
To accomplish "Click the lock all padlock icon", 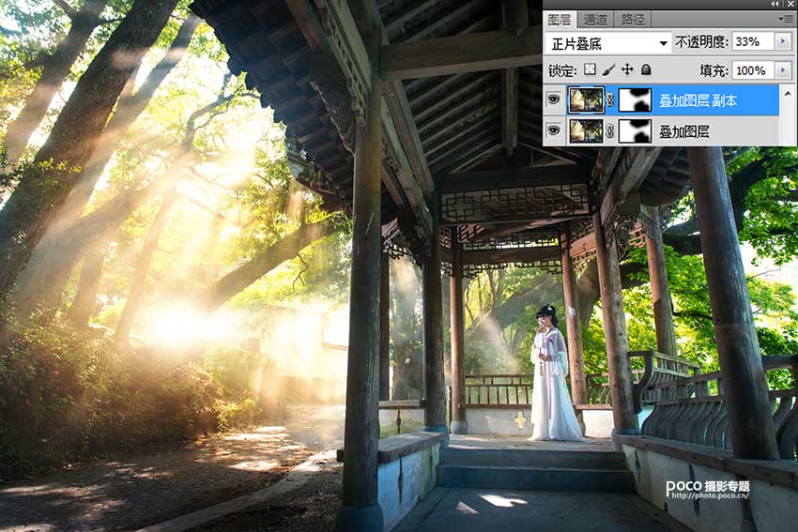I will tap(646, 70).
